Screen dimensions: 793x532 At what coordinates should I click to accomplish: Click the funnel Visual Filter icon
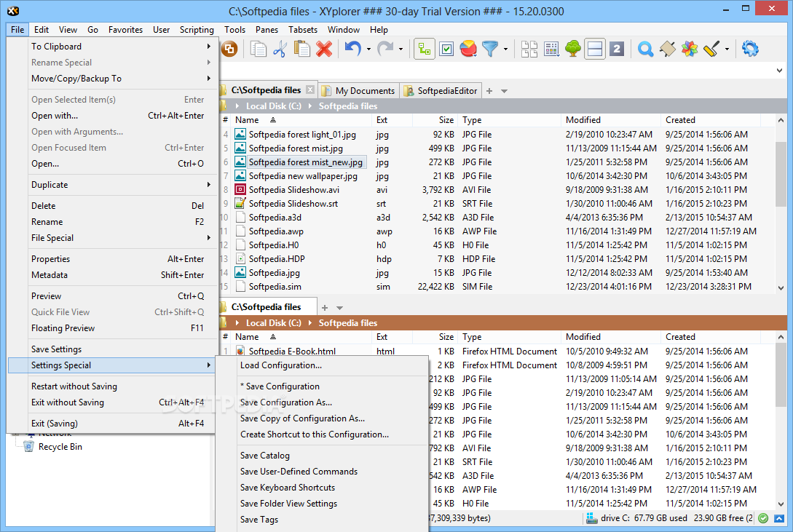pyautogui.click(x=489, y=49)
